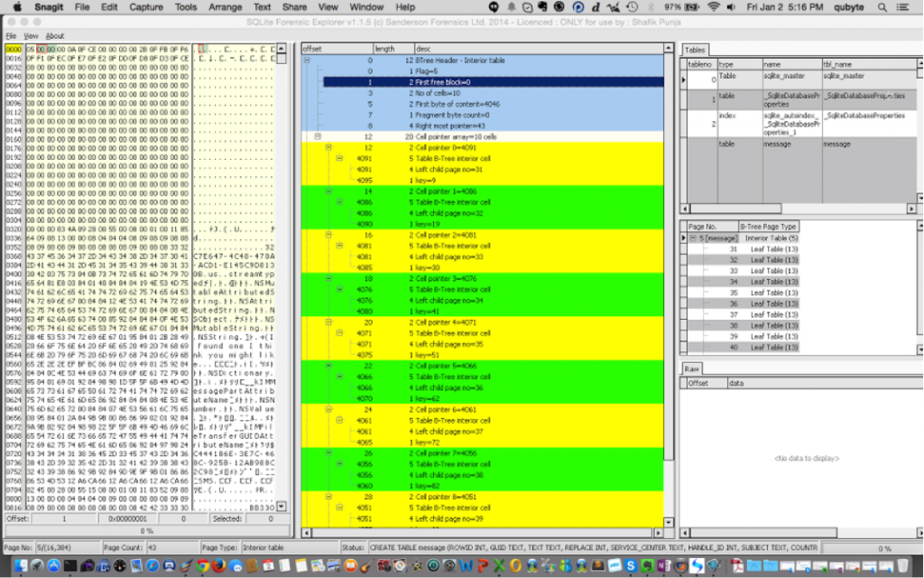The height and width of the screenshot is (578, 924).
Task: Click the 'desc' column header
Action: [x=424, y=48]
